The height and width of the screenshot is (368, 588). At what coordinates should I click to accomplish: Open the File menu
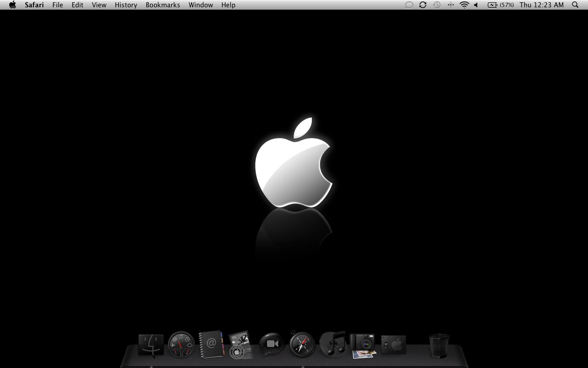(x=58, y=5)
